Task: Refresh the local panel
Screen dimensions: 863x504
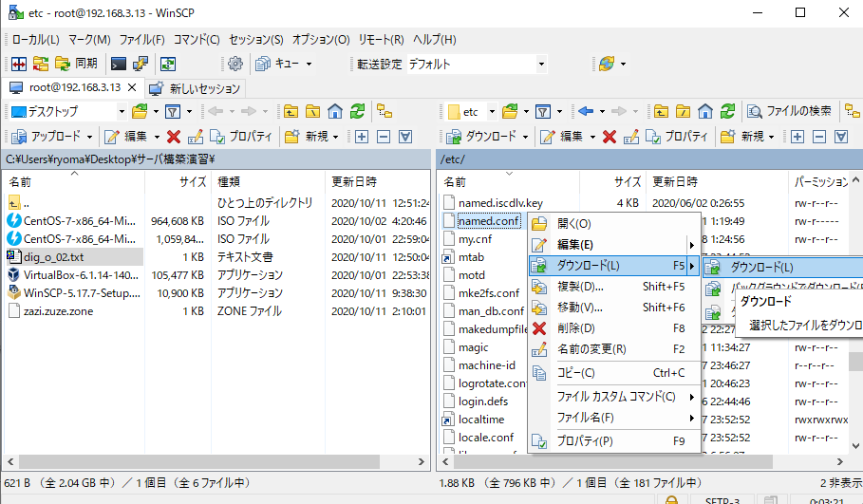Action: (x=357, y=112)
